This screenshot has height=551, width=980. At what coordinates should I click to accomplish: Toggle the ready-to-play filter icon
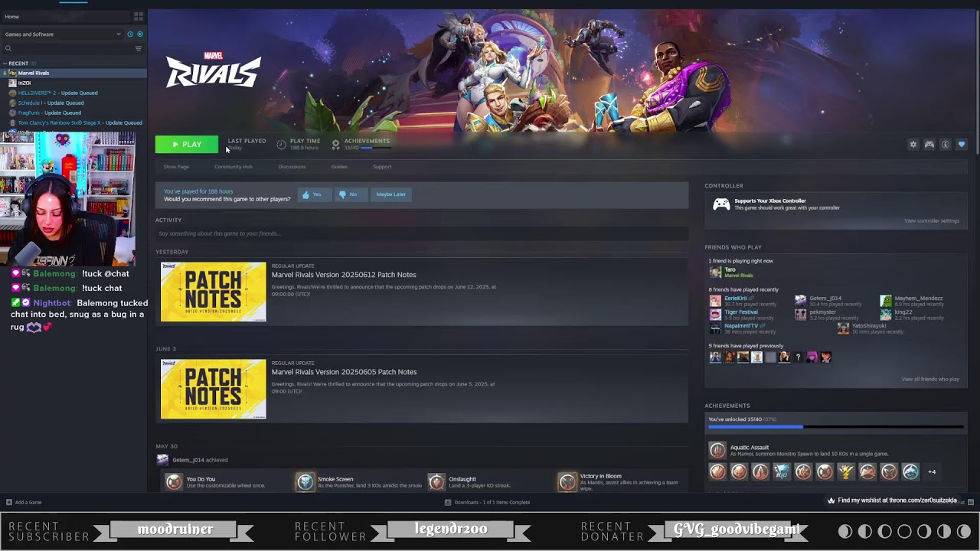(139, 34)
